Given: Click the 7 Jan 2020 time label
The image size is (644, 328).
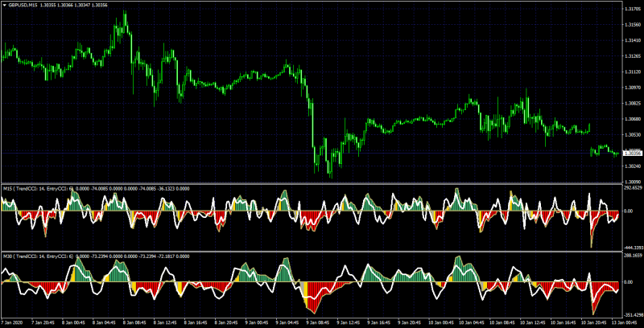Looking at the screenshot, I should (12, 323).
